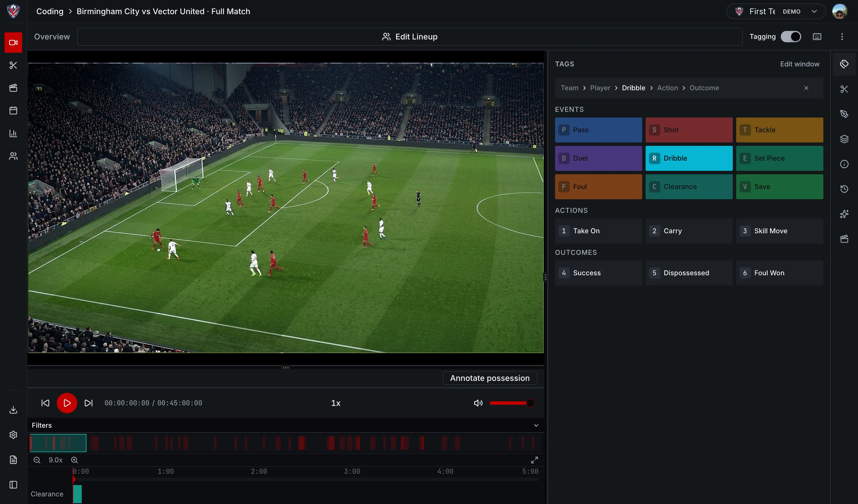Image resolution: width=858 pixels, height=504 pixels.
Task: Zoom in the timeline with plus magnifier
Action: [74, 460]
